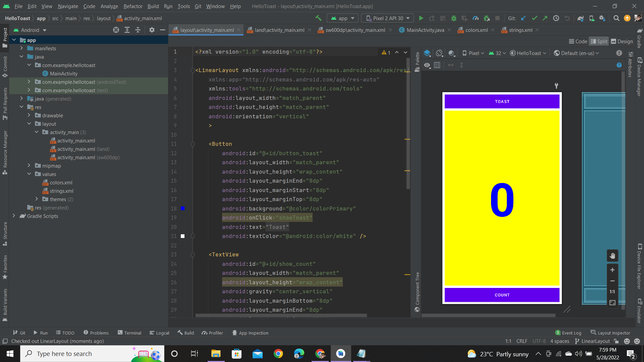This screenshot has width=644, height=362.
Task: Run the app on Pixel 2 emulator
Action: point(421,18)
